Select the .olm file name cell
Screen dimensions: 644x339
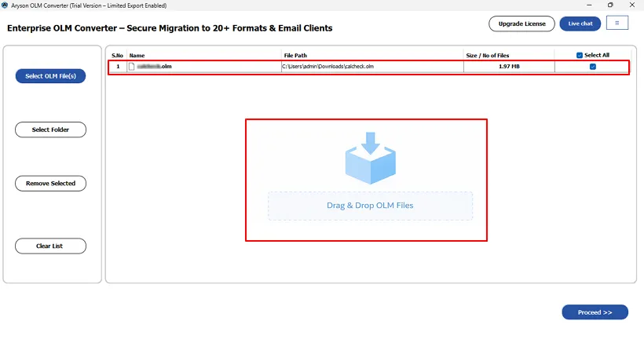coord(204,67)
